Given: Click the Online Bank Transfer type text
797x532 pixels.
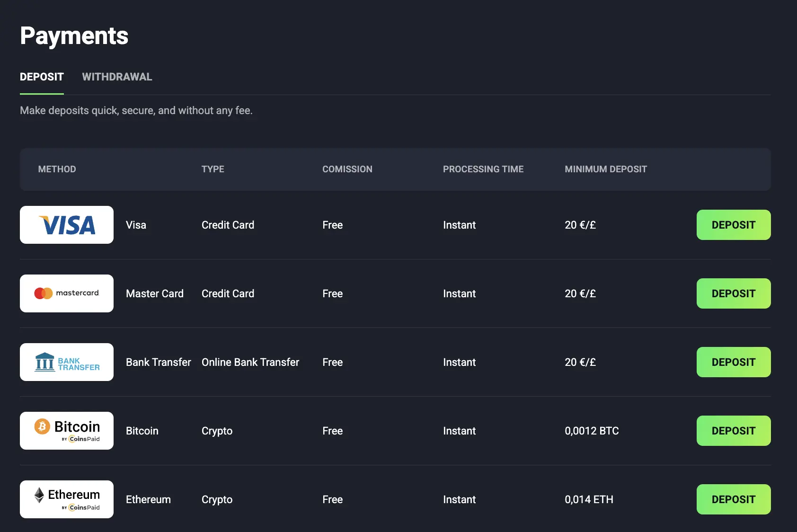Looking at the screenshot, I should (x=250, y=362).
